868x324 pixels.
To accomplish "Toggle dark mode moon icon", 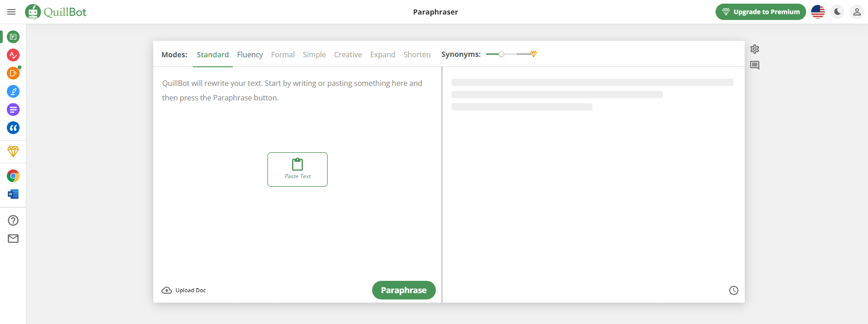I will 838,12.
